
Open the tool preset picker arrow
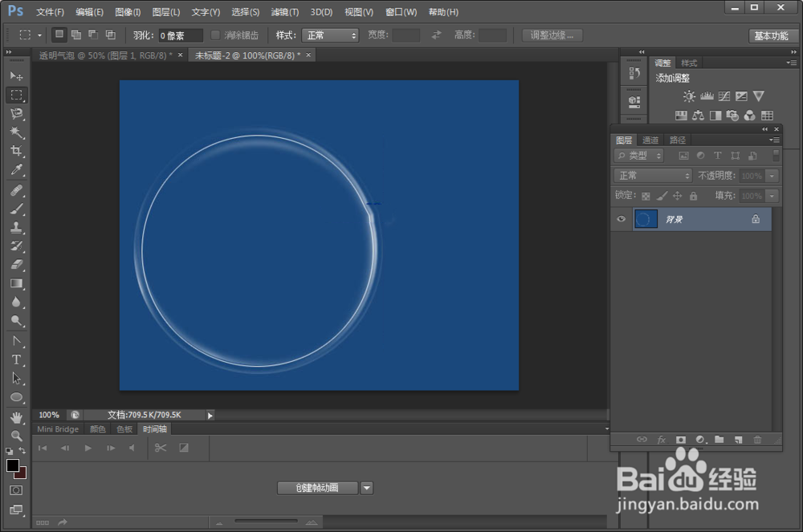39,35
